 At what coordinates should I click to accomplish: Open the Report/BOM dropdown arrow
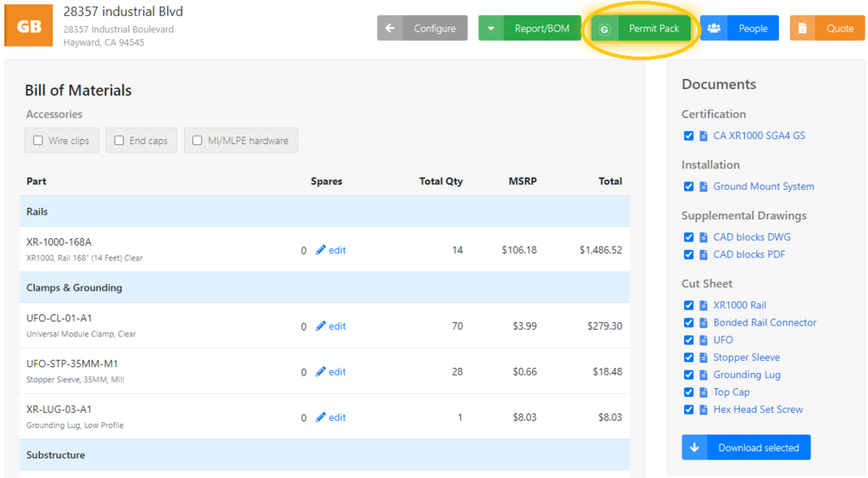491,28
